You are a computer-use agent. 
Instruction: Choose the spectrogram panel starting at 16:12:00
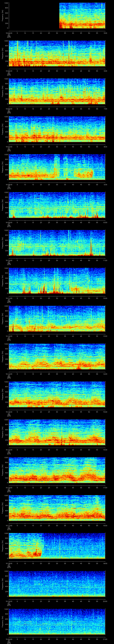pyautogui.click(x=57, y=319)
